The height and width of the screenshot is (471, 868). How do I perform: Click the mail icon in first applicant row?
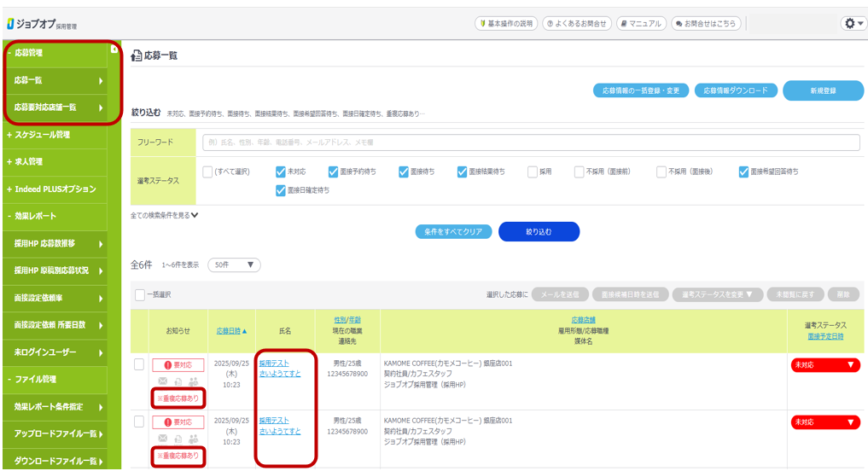click(162, 381)
